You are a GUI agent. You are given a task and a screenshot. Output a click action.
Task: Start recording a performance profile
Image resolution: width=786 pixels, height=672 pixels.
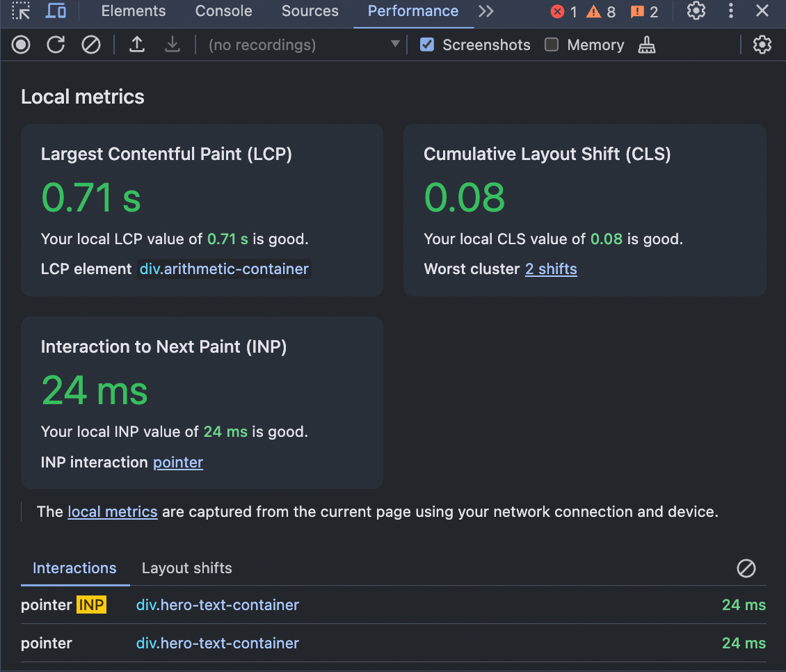22,45
